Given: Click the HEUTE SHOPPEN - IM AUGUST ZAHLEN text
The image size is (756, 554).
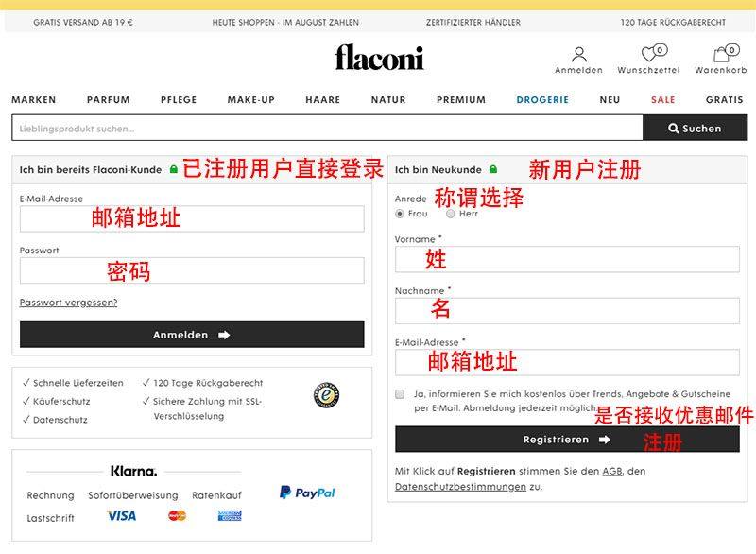Looking at the screenshot, I should click(285, 22).
